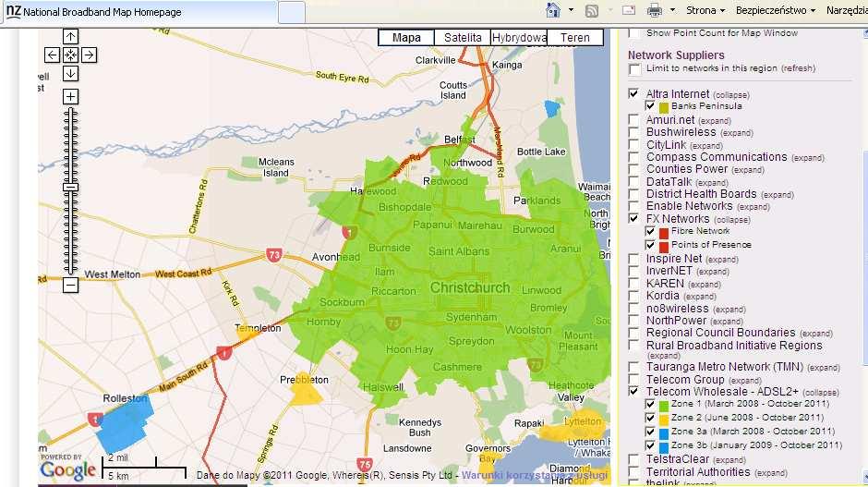Uncheck Zone 1 (March 2008 - October 2011)

coord(650,404)
